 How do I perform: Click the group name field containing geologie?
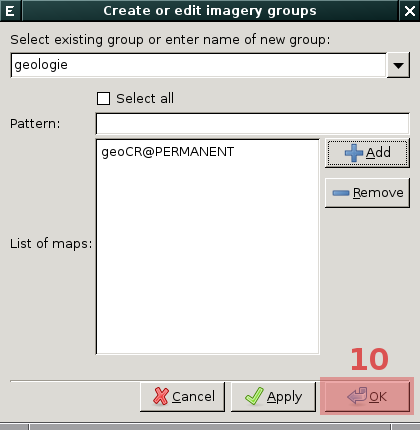(199, 65)
